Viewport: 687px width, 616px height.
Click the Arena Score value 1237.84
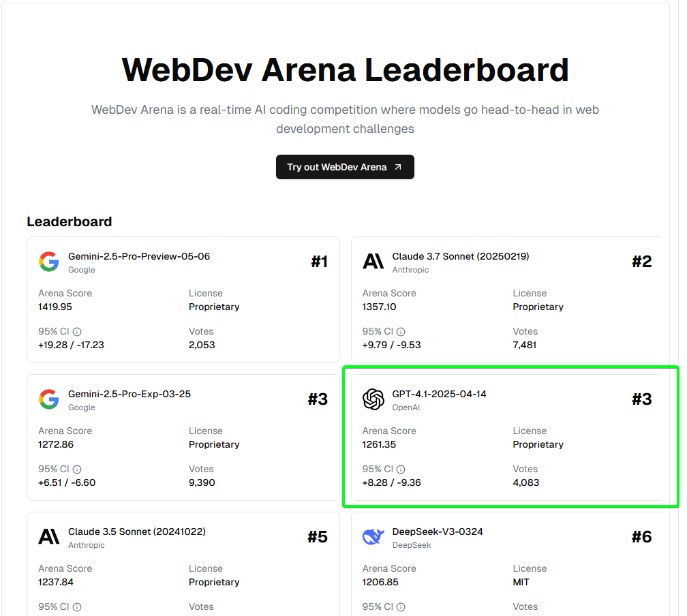tap(56, 582)
